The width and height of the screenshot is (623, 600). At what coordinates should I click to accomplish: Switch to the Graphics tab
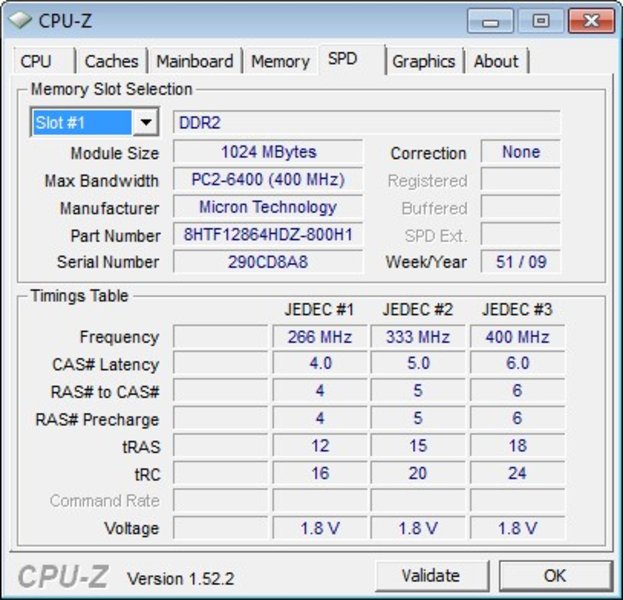[x=424, y=61]
